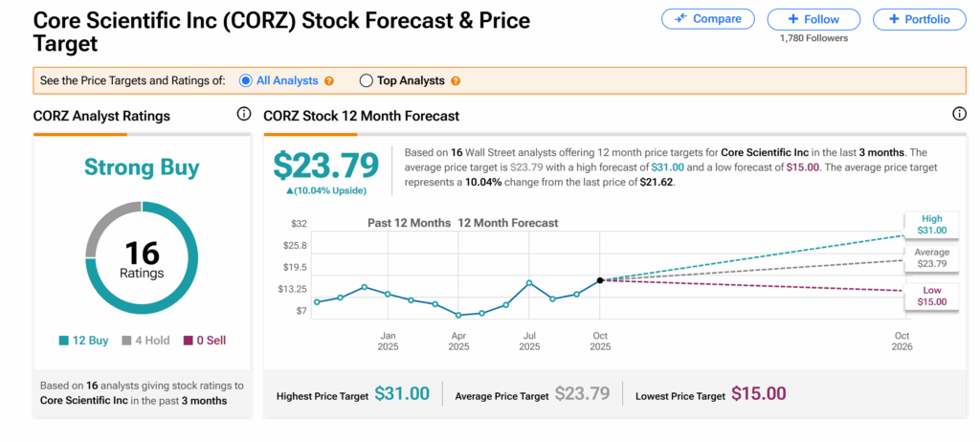The image size is (980, 442).
Task: Click the Average $23.79 forecast label
Action: click(x=931, y=259)
